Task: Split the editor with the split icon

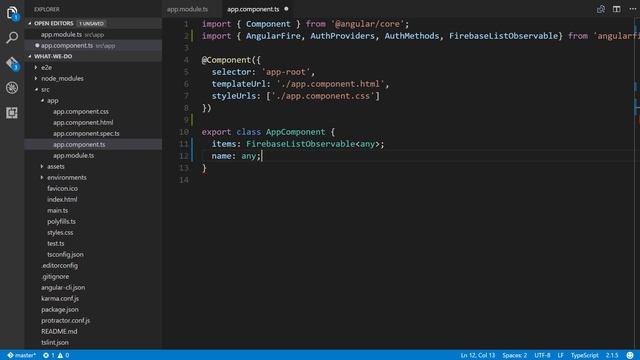Action: 616,9
